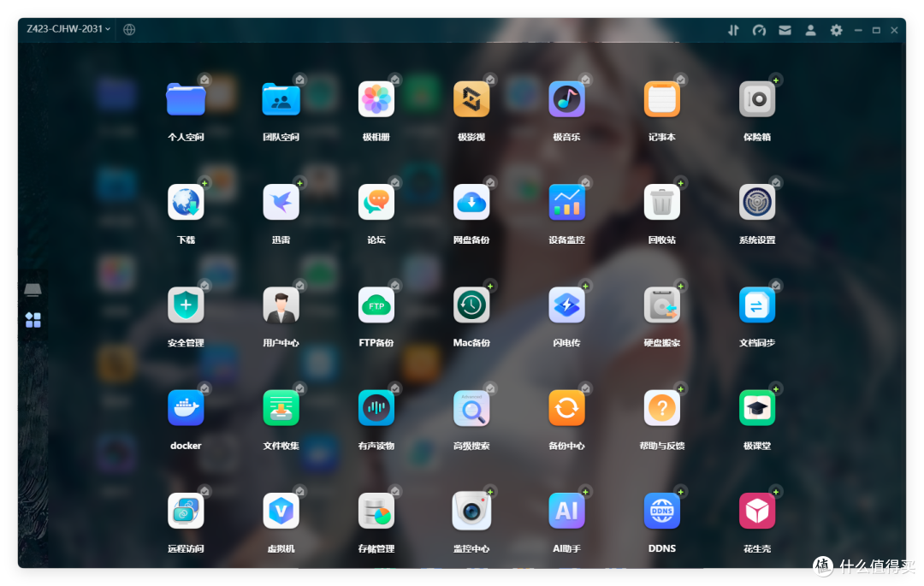This screenshot has width=924, height=586.
Task: Open the 下载 download app
Action: [x=186, y=202]
